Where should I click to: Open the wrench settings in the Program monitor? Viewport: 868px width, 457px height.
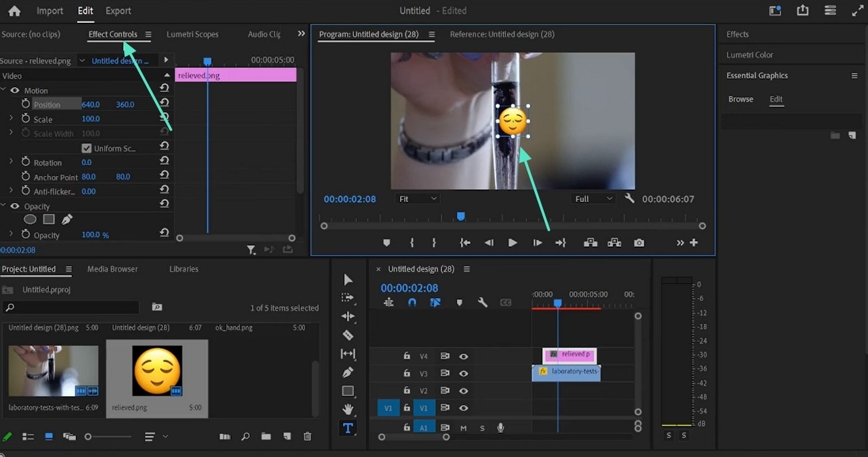[628, 198]
